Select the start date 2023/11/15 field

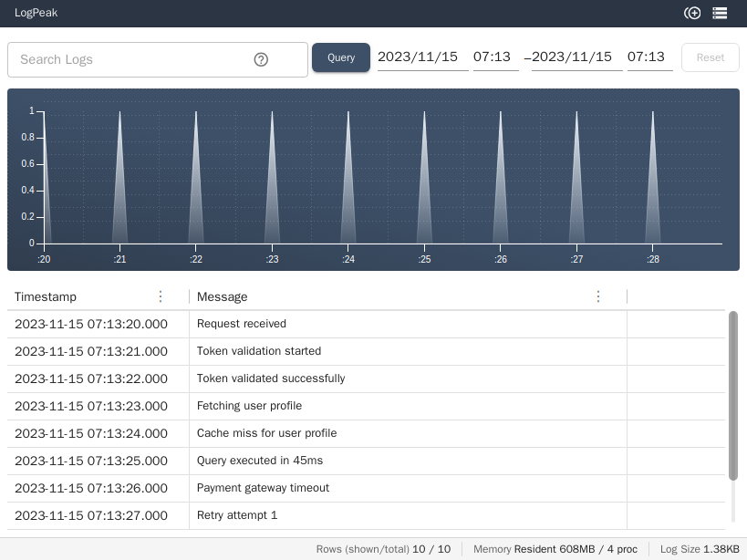point(422,57)
